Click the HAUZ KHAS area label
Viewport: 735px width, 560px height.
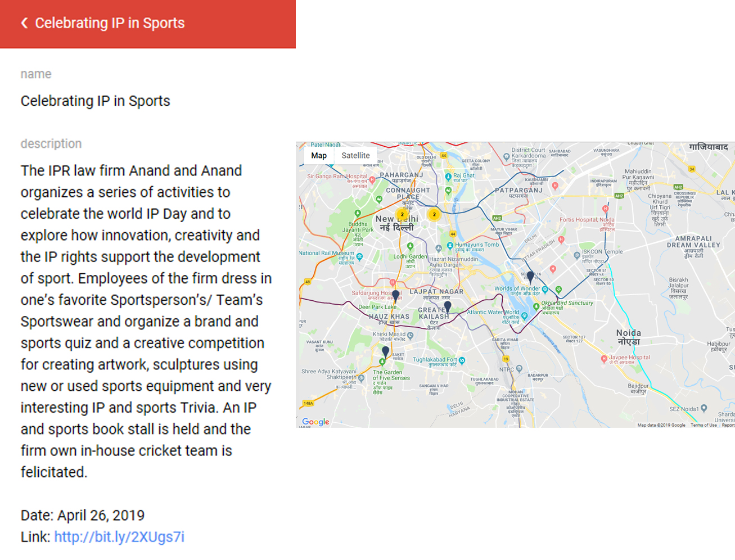click(389, 317)
